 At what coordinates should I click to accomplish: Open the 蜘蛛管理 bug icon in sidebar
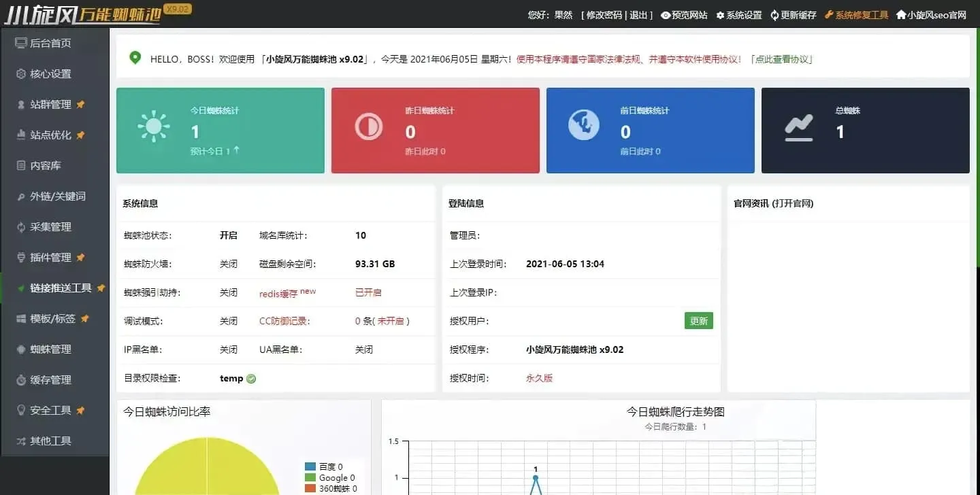click(21, 349)
